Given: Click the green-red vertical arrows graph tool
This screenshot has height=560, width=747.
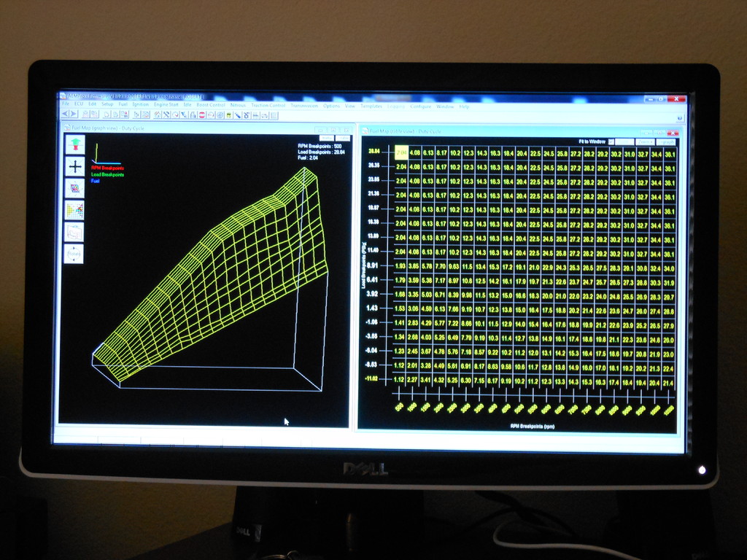Looking at the screenshot, I should click(x=74, y=144).
